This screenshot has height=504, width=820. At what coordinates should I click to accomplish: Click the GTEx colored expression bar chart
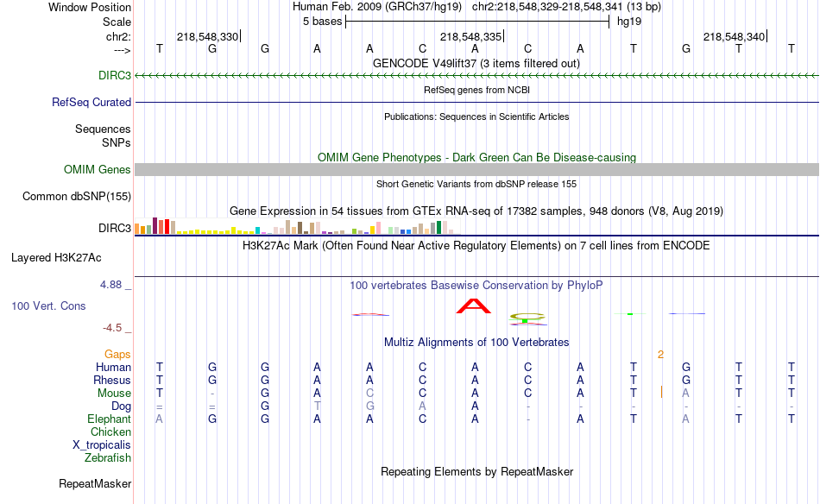tap(297, 226)
